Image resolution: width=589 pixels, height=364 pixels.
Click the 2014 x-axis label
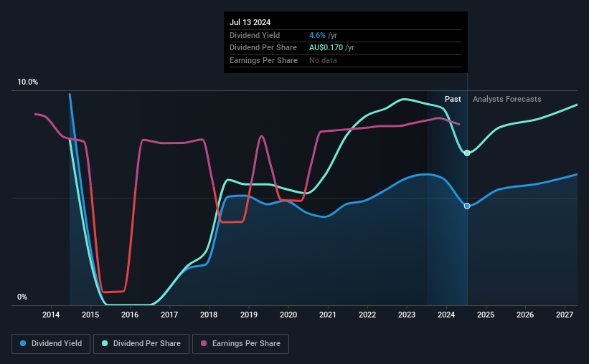[x=51, y=315]
